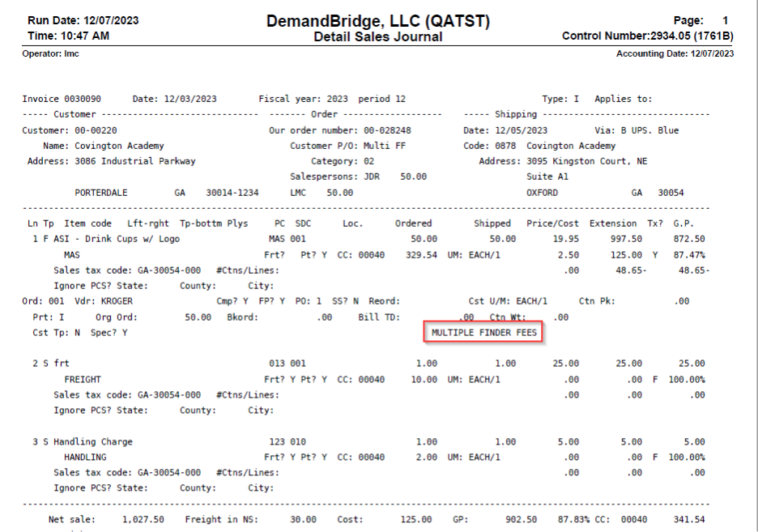This screenshot has height=532, width=758.
Task: Click the 'period 12' text
Action: (382, 99)
